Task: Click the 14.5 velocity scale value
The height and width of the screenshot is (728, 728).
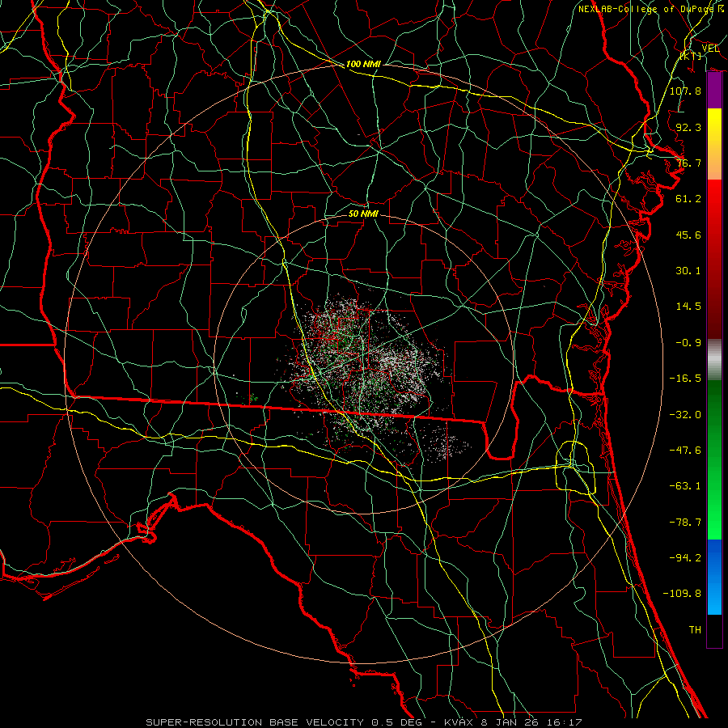Action: tap(688, 307)
